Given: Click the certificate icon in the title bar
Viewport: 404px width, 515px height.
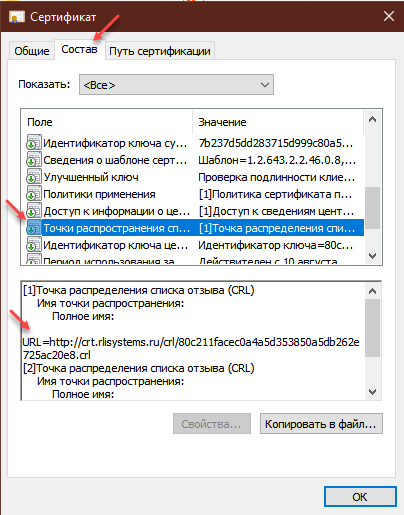Looking at the screenshot, I should coord(16,17).
